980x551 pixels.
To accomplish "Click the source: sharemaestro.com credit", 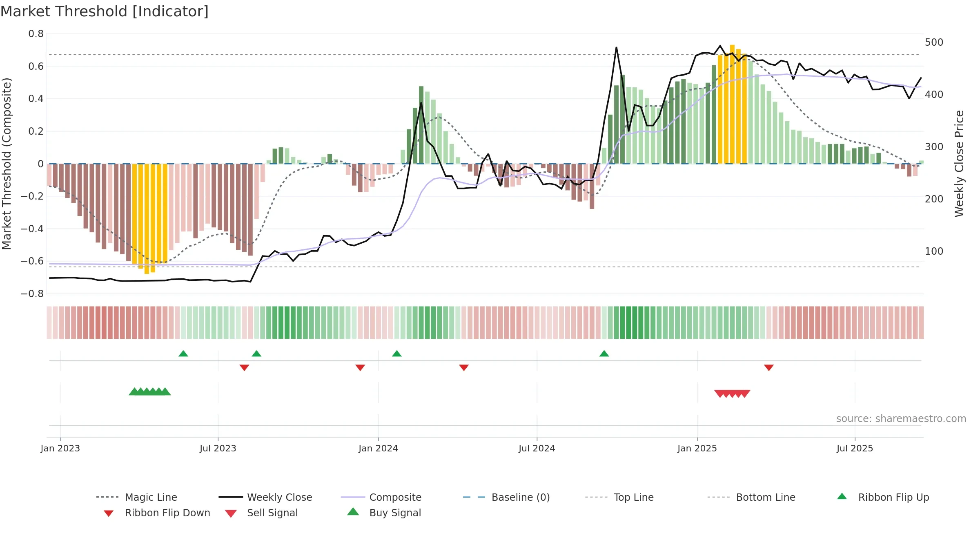I will coord(901,419).
